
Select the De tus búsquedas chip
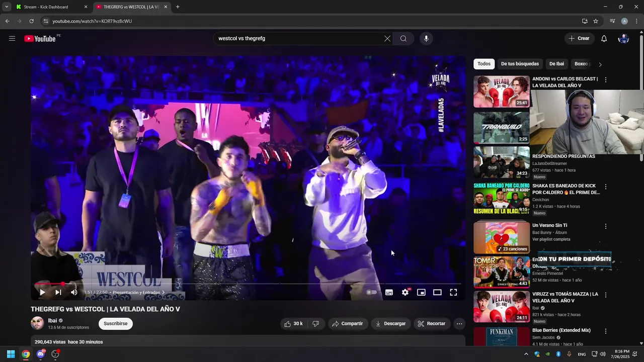coord(520,64)
